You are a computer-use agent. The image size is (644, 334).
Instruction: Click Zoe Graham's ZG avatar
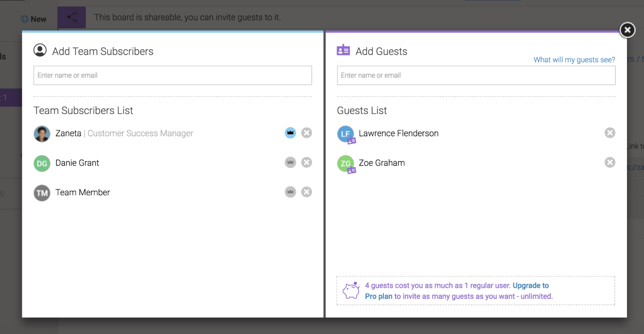pyautogui.click(x=345, y=164)
